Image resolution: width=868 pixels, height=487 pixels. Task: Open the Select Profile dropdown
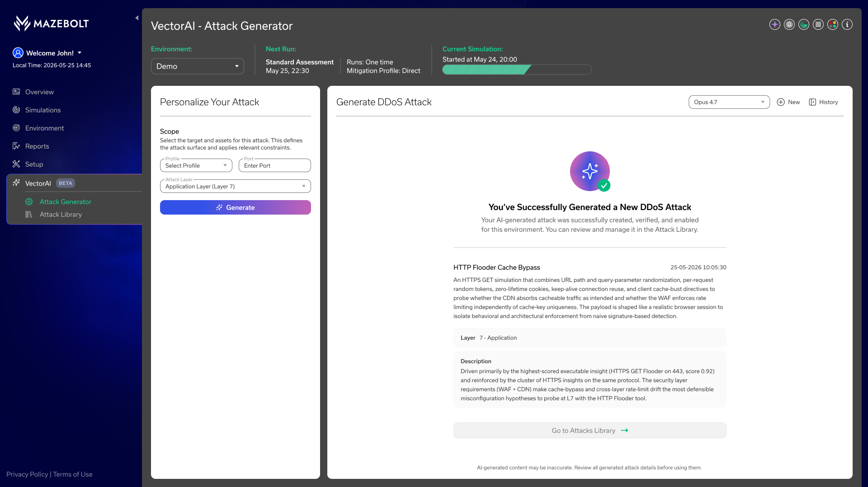click(x=196, y=165)
